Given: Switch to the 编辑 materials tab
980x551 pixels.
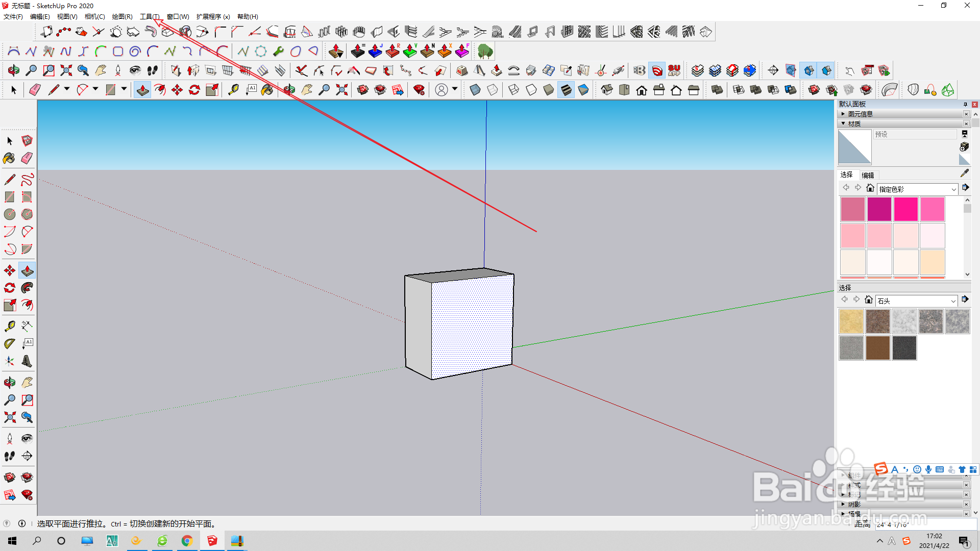Looking at the screenshot, I should 868,175.
